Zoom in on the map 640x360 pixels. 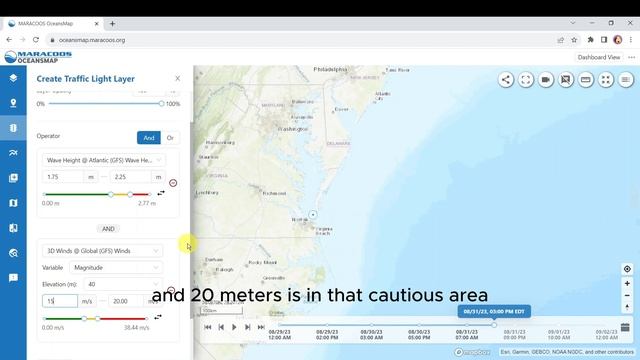(627, 283)
